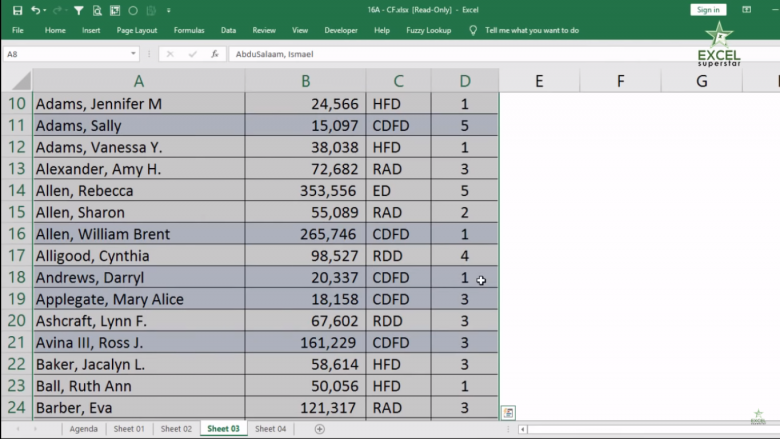780x439 pixels.
Task: Switch to the Agenda sheet tab
Action: point(84,429)
